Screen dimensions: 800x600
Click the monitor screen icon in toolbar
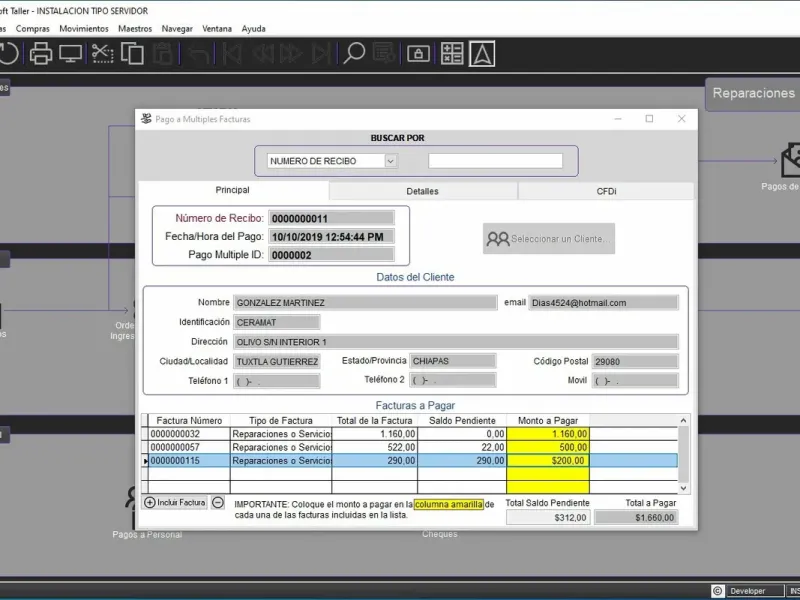click(70, 54)
